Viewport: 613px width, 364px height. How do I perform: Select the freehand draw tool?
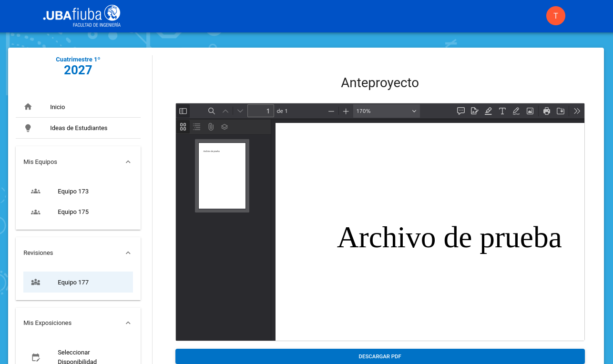pos(516,111)
